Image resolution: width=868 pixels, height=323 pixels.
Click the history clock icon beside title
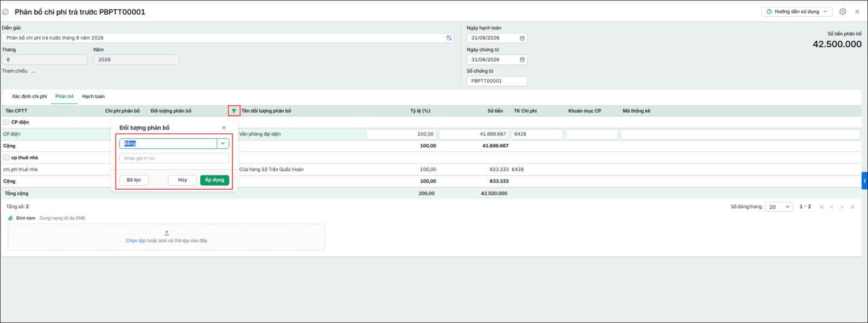coord(5,12)
